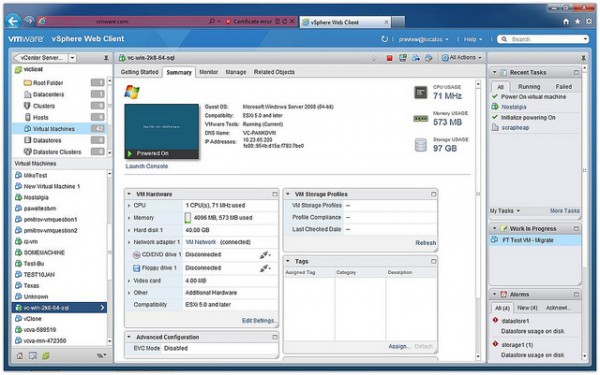
Task: Click the browser back arrow button
Action: (13, 21)
